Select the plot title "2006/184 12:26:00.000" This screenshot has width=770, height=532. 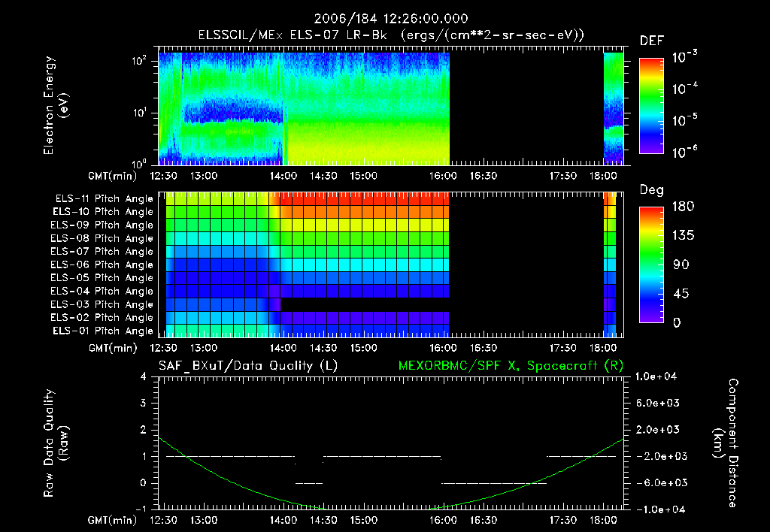[391, 19]
